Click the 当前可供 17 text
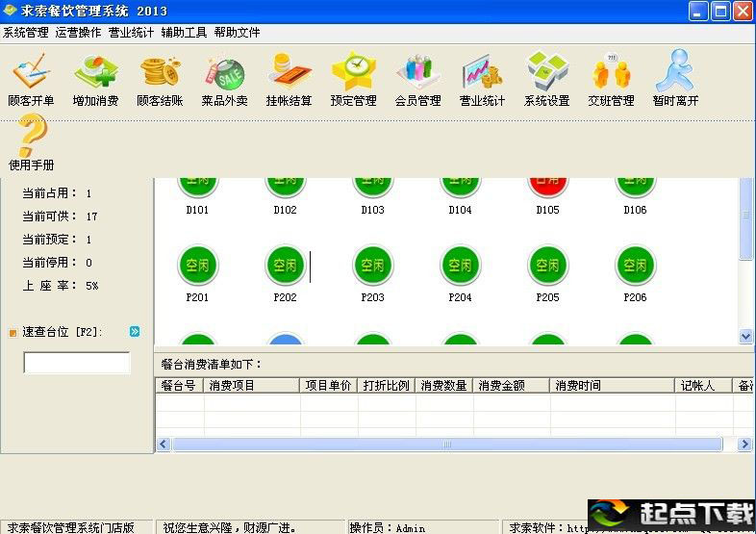This screenshot has width=756, height=534. point(60,216)
